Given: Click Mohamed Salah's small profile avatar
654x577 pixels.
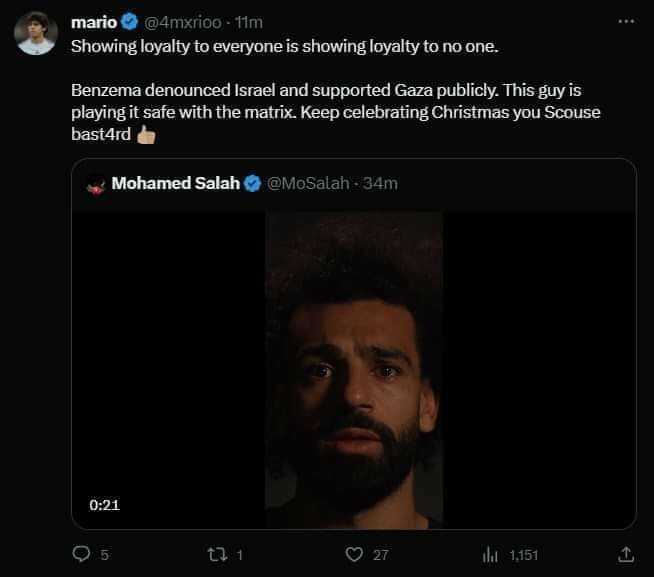Looking at the screenshot, I should (x=96, y=183).
